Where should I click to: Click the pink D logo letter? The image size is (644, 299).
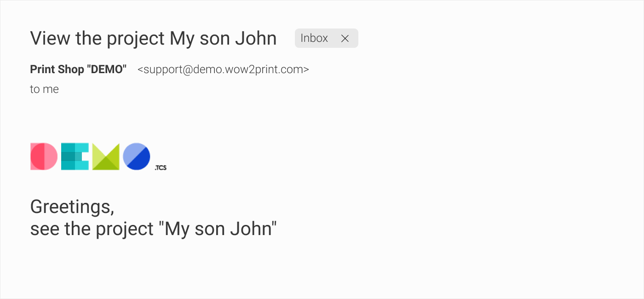[x=44, y=156]
